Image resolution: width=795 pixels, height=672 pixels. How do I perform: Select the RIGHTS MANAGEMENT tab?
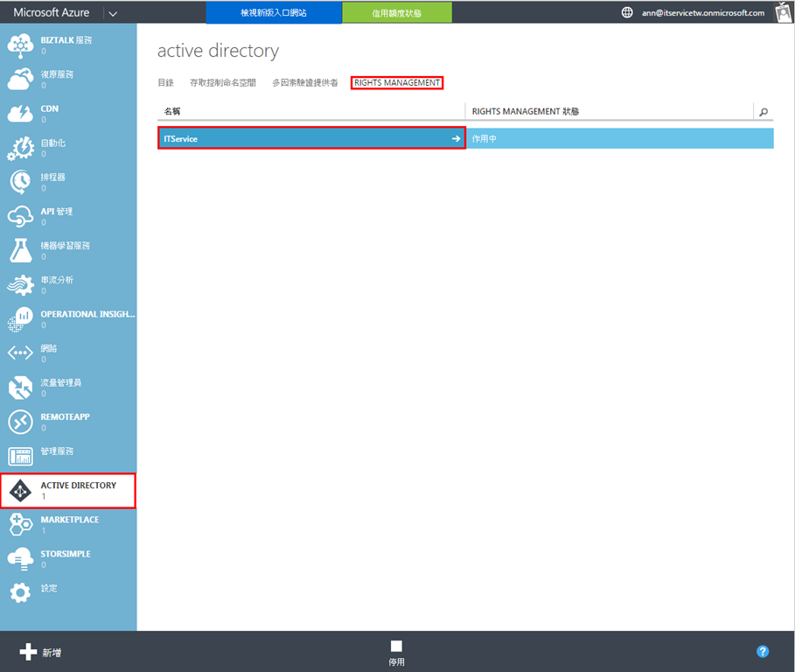[397, 82]
